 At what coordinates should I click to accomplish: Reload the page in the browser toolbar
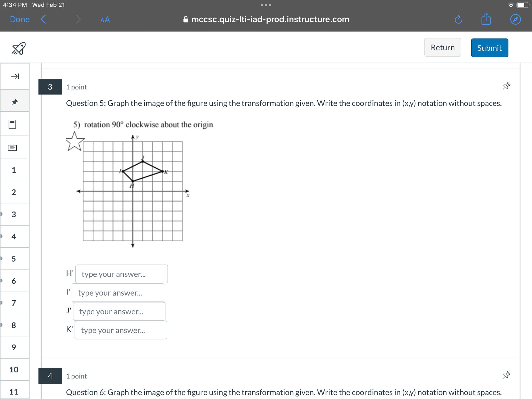459,19
